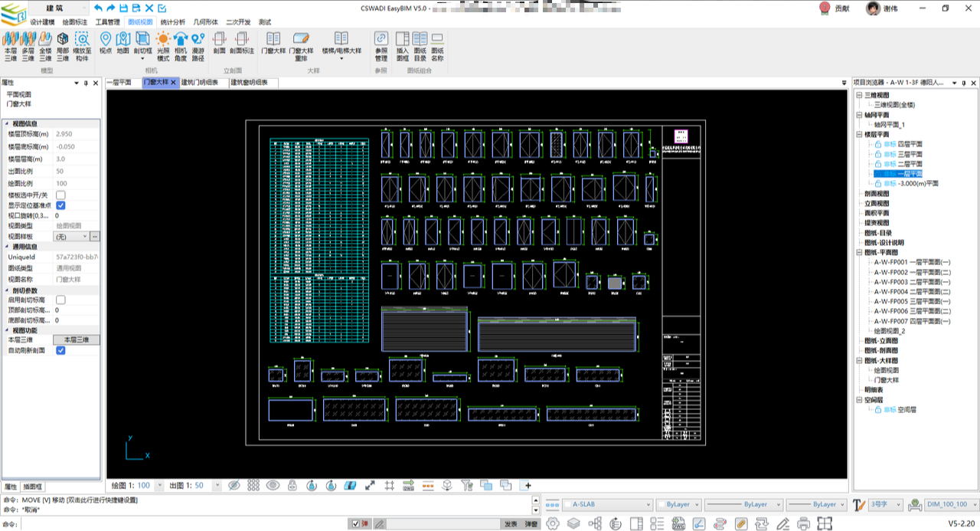The image size is (980, 531).
Task: Click the save icon in quick toolbar
Action: (123, 8)
